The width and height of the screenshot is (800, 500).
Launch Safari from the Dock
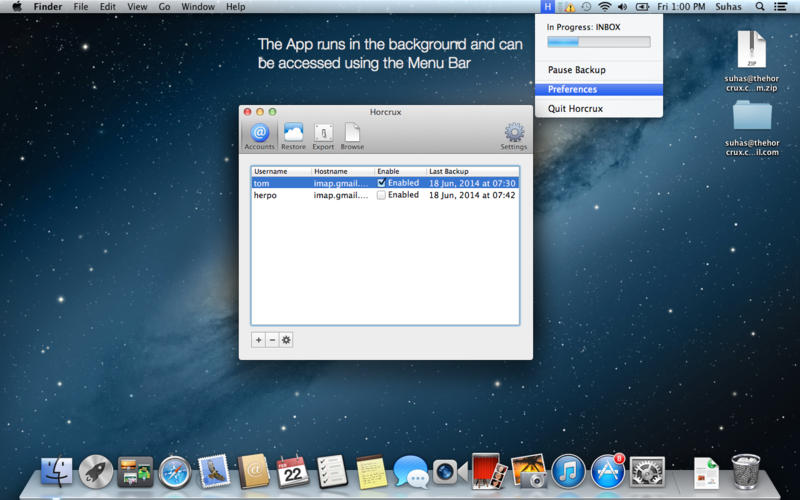pos(174,471)
